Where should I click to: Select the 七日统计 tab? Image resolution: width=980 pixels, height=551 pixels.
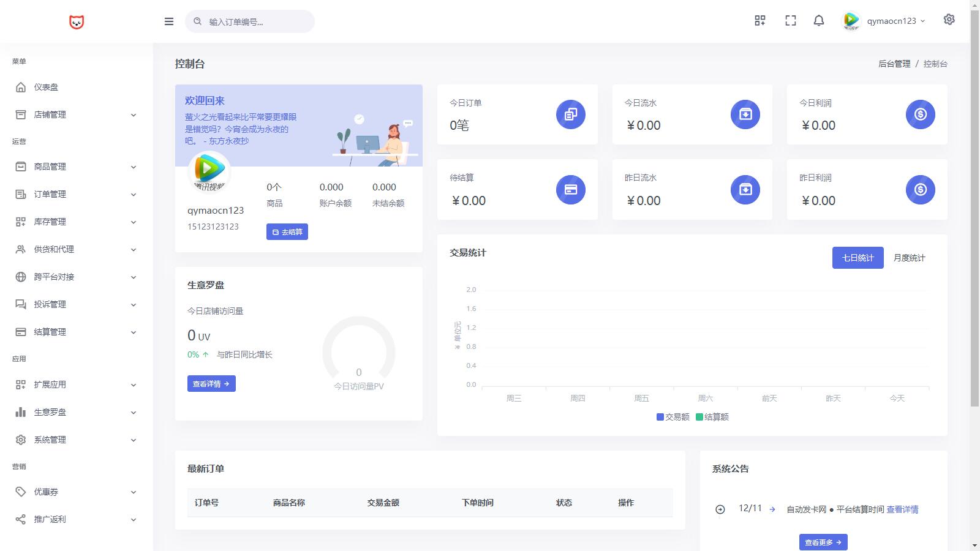(x=858, y=258)
